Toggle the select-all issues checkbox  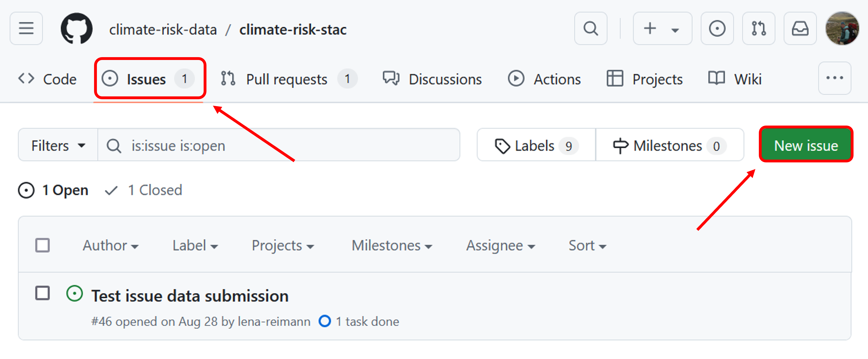coord(42,245)
